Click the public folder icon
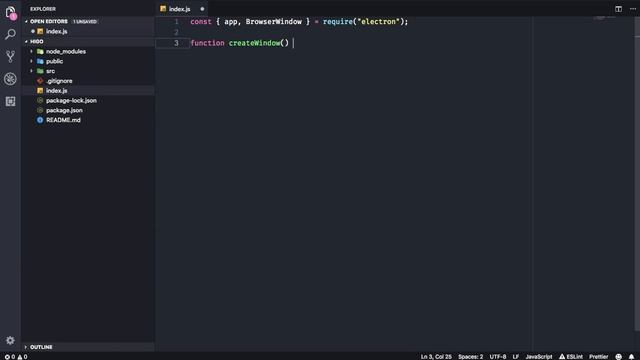Viewport: 640px width, 360px height. click(x=40, y=61)
